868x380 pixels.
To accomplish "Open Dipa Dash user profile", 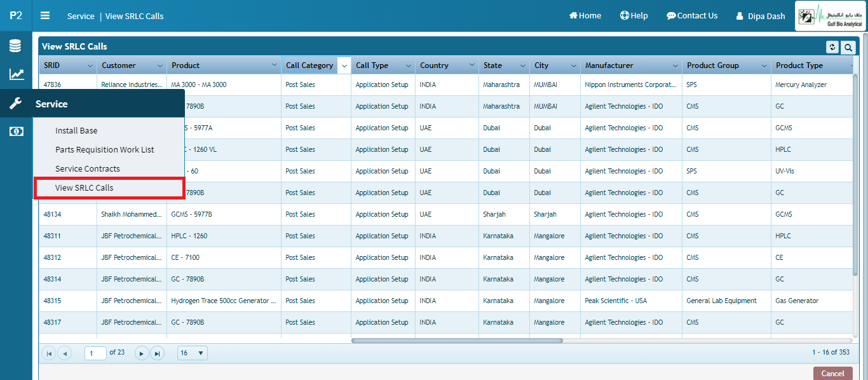I will click(x=761, y=16).
